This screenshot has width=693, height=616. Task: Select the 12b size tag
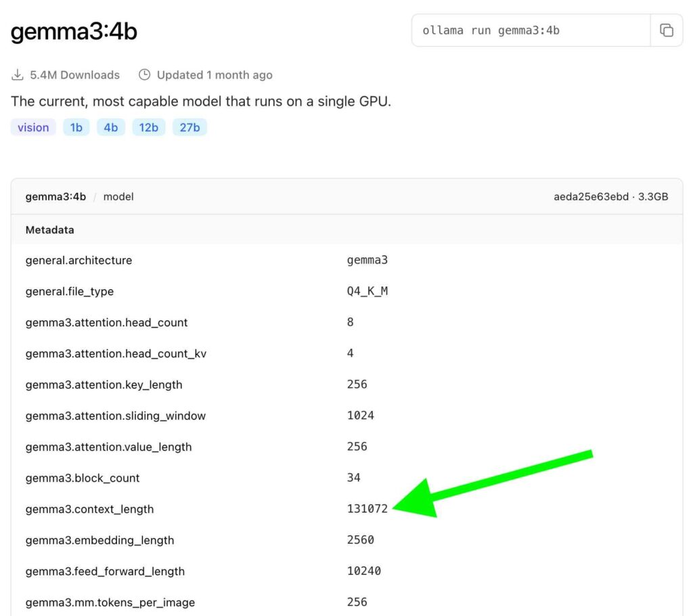148,127
